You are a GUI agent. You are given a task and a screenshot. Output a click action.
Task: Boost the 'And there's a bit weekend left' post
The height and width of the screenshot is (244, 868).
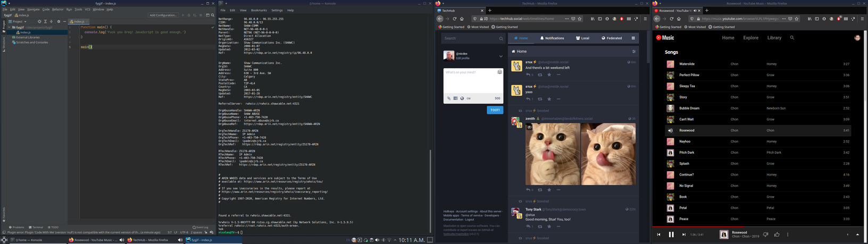point(540,75)
